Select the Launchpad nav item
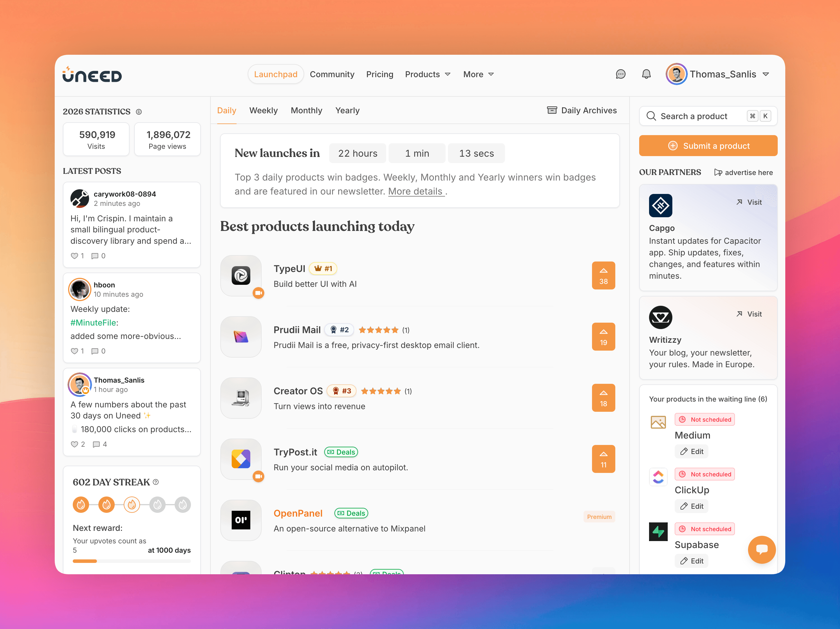 [x=276, y=75]
